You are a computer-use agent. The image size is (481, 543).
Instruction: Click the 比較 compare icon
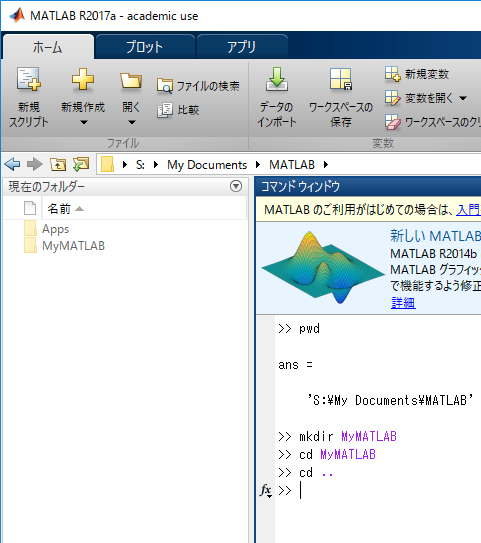tap(164, 110)
